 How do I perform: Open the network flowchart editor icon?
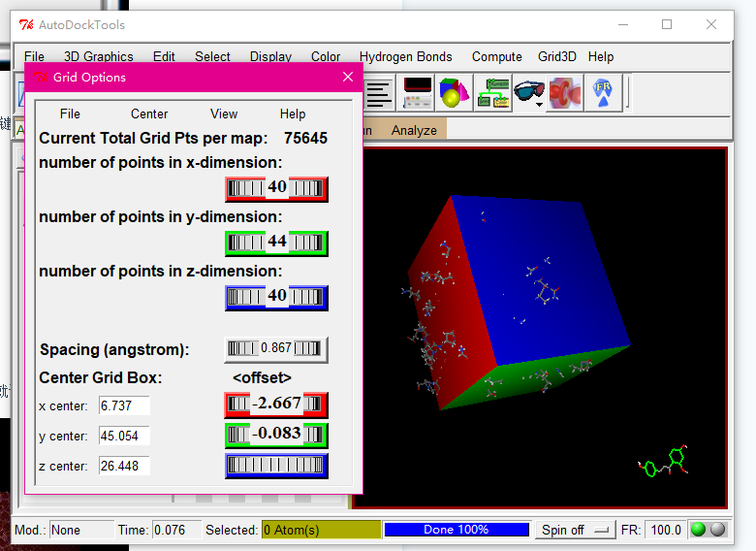click(x=492, y=93)
